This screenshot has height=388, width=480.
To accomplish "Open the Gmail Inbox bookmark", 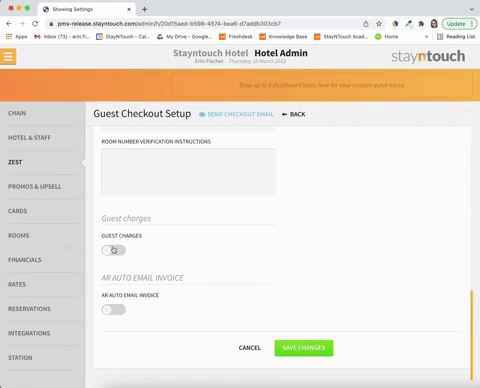I will (62, 37).
